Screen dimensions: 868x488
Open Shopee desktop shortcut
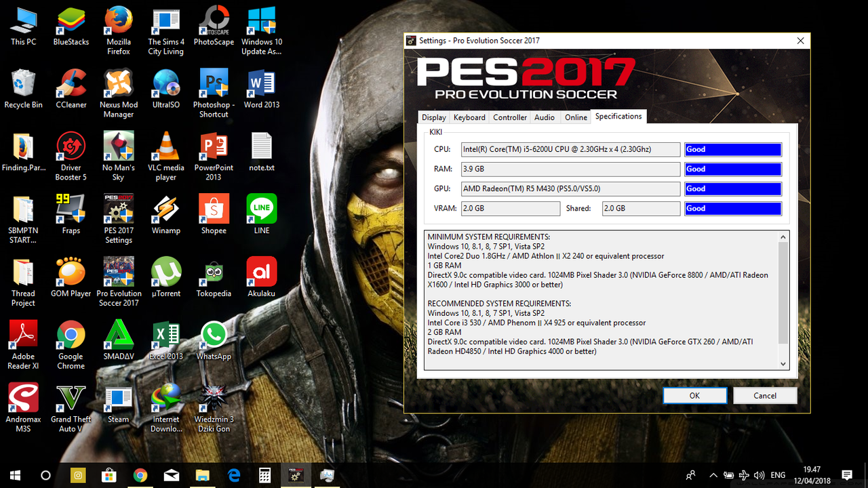pos(214,216)
